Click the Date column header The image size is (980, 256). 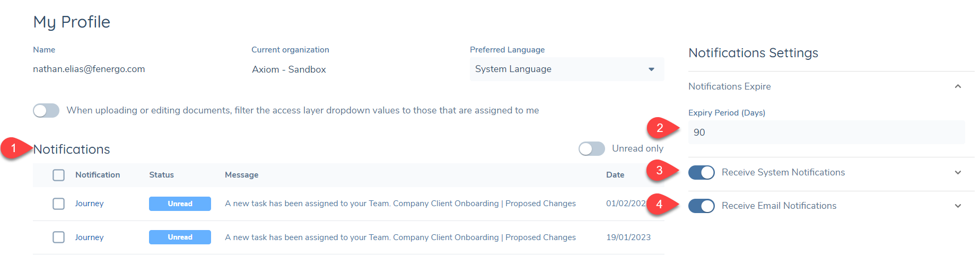point(615,175)
